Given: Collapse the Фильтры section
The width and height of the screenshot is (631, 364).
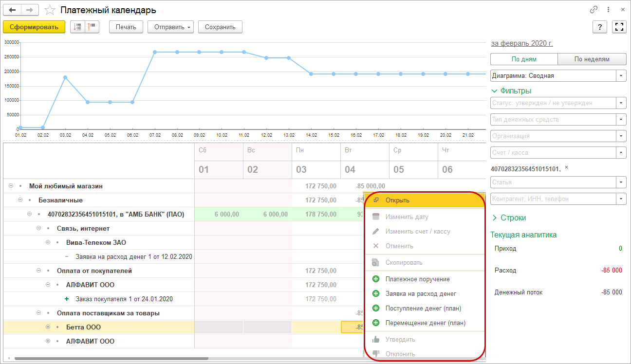Looking at the screenshot, I should pyautogui.click(x=495, y=91).
